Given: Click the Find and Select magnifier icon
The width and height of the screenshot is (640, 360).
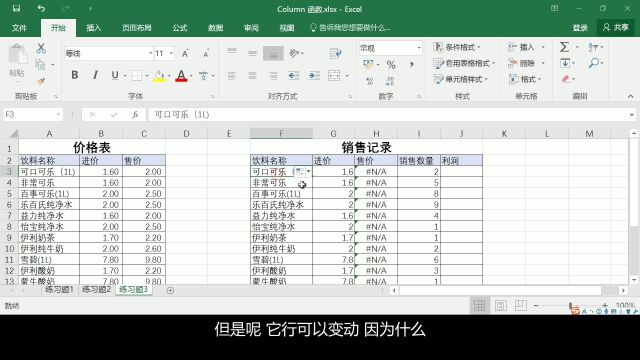Looking at the screenshot, I should click(x=594, y=63).
